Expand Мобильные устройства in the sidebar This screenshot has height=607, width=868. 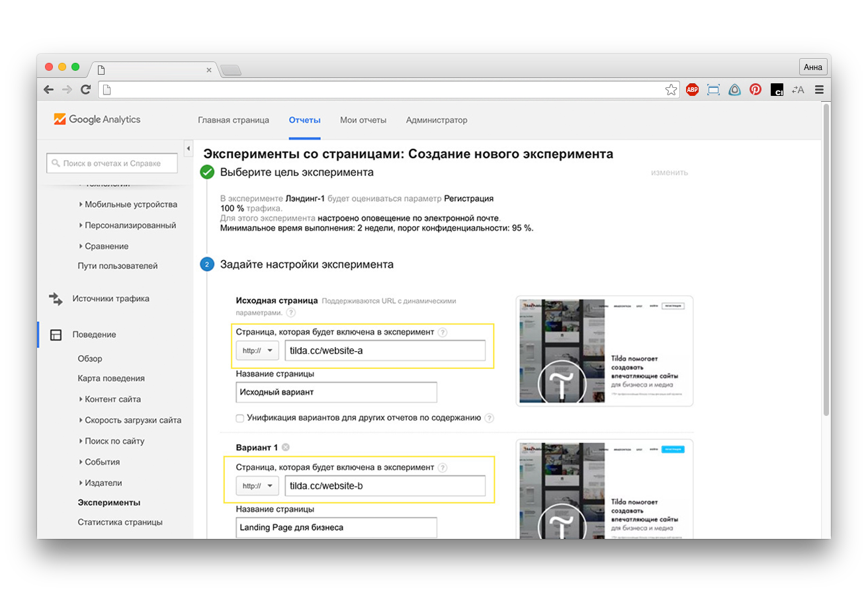pyautogui.click(x=130, y=205)
